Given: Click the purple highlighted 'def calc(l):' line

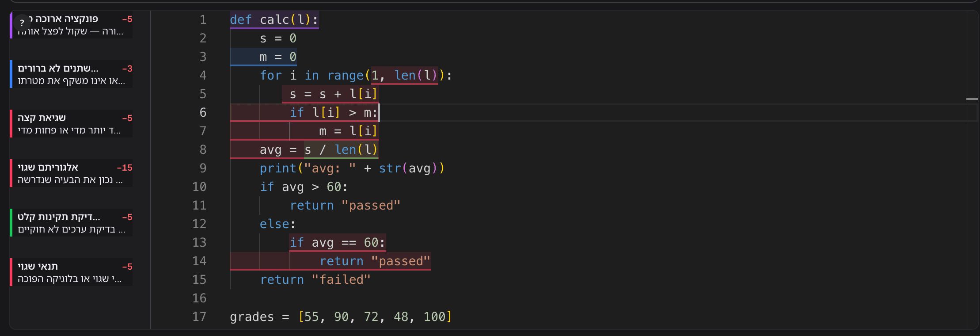Looking at the screenshot, I should pyautogui.click(x=274, y=20).
